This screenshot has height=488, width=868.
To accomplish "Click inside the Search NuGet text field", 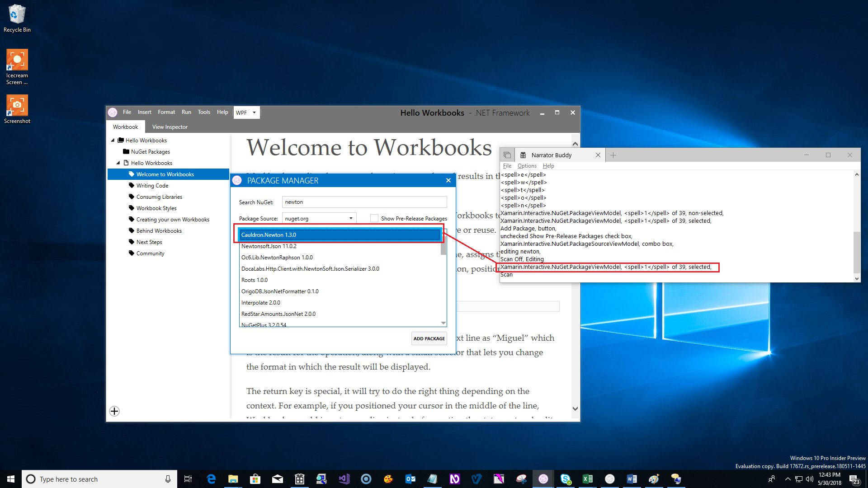I will [364, 202].
